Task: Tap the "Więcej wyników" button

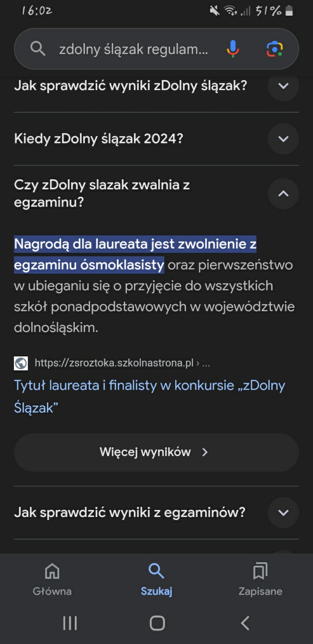Action: (156, 452)
